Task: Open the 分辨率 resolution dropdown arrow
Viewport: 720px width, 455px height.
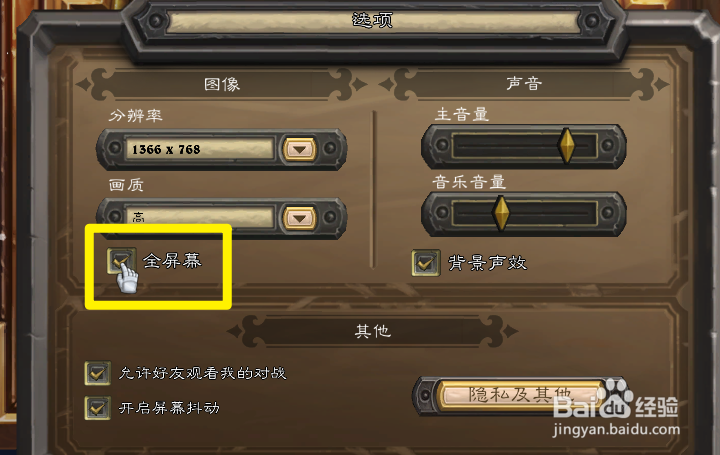Action: 300,149
